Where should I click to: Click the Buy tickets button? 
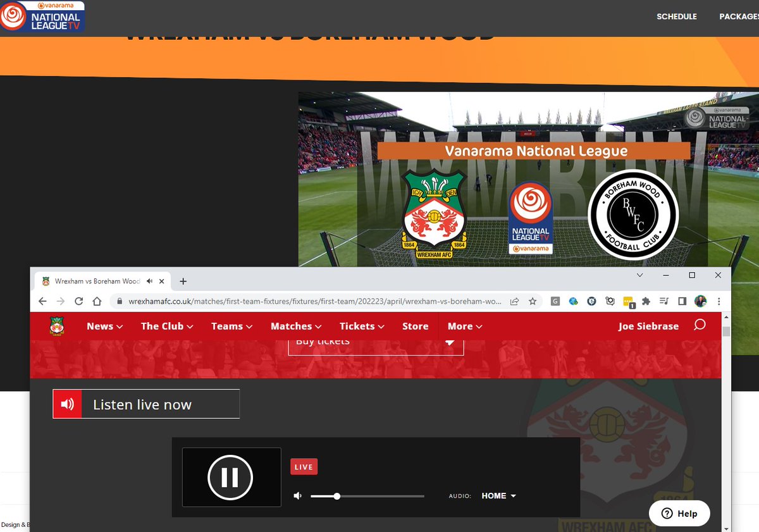click(376, 347)
